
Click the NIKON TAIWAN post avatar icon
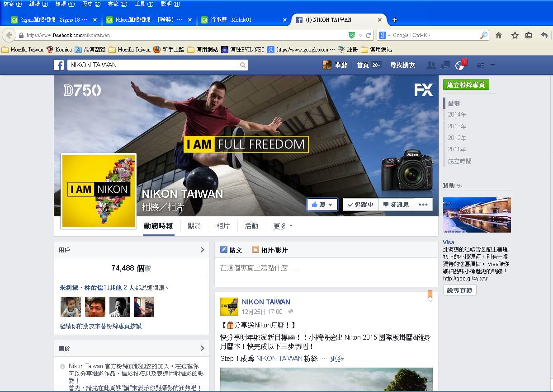tap(229, 307)
